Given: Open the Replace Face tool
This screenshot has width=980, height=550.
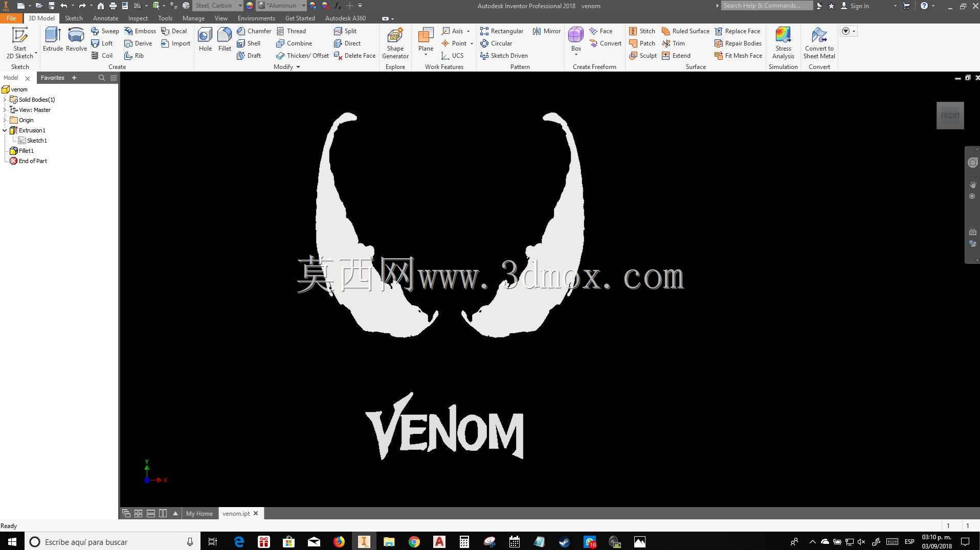Looking at the screenshot, I should click(738, 31).
